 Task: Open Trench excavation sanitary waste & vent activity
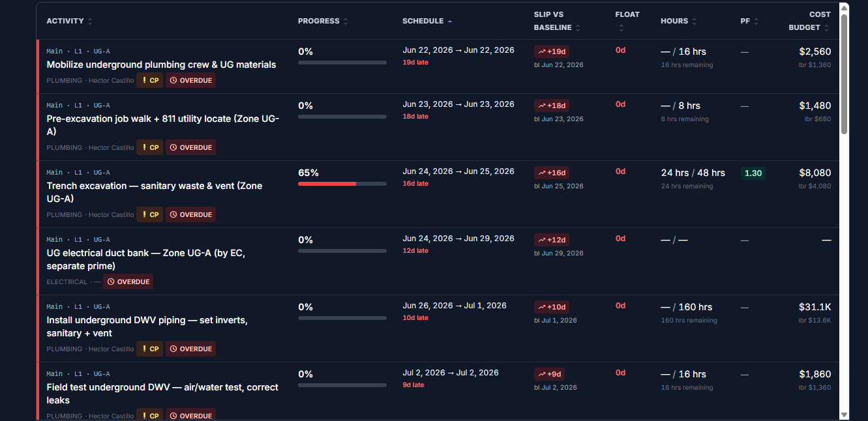(x=154, y=192)
